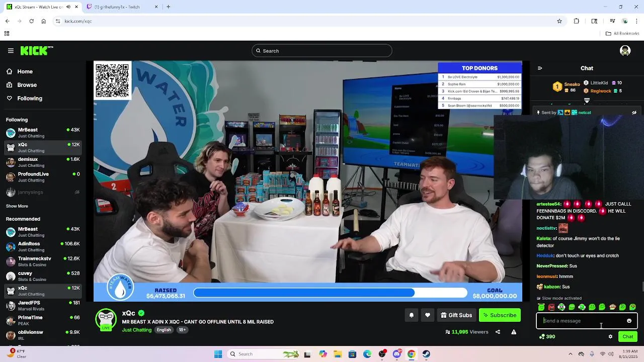Open AdinRoss recommended channel

pos(43,246)
